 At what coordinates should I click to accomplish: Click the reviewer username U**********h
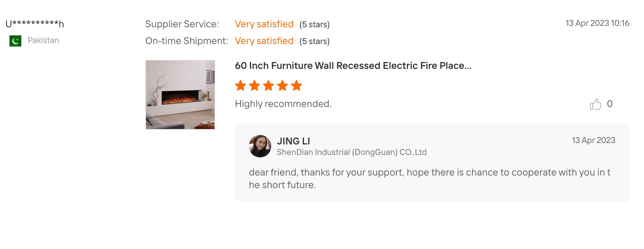pyautogui.click(x=35, y=24)
